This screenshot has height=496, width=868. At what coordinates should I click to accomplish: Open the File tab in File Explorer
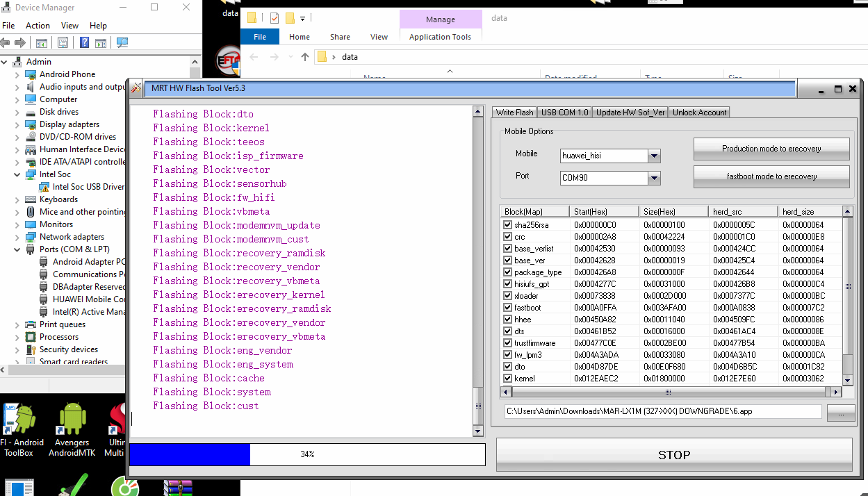coord(260,37)
